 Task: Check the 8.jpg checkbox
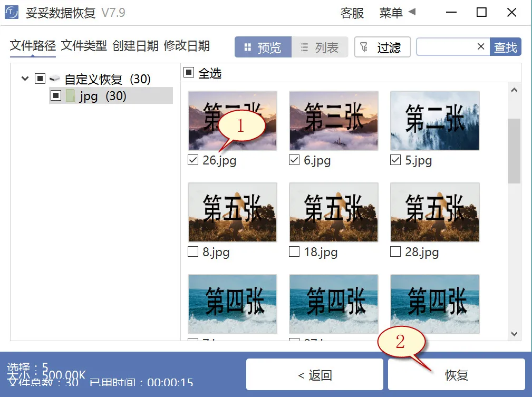pyautogui.click(x=193, y=252)
